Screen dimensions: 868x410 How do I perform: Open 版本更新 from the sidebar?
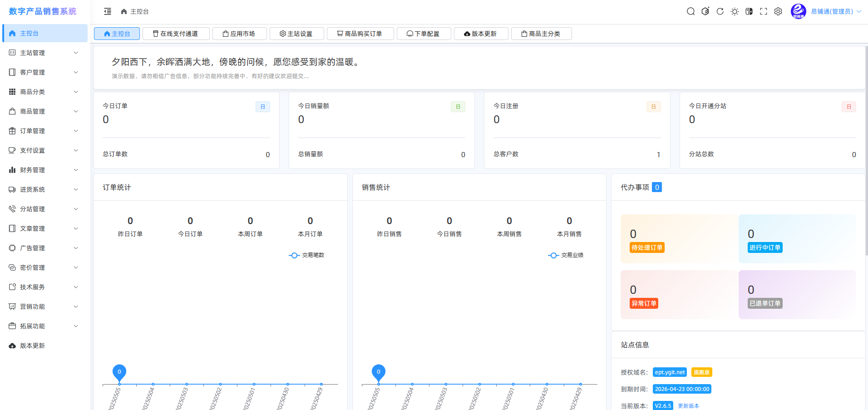point(32,346)
